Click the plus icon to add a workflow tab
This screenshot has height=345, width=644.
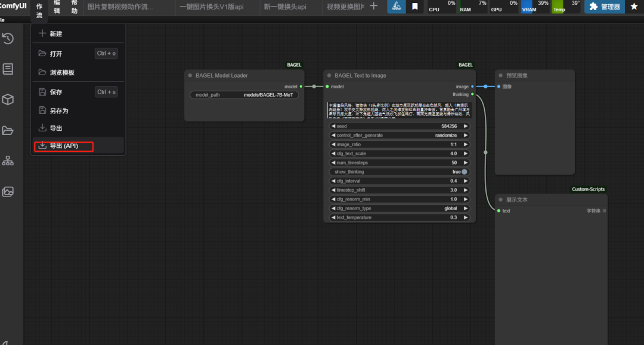(x=373, y=6)
